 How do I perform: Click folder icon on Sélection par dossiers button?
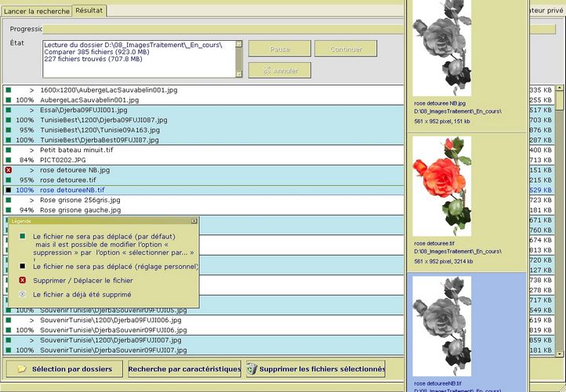pos(22,368)
